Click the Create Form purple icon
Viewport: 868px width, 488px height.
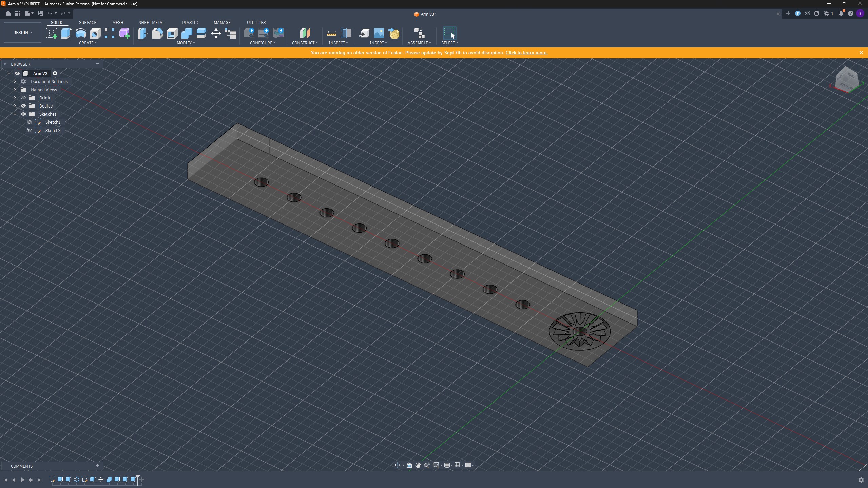click(x=124, y=33)
